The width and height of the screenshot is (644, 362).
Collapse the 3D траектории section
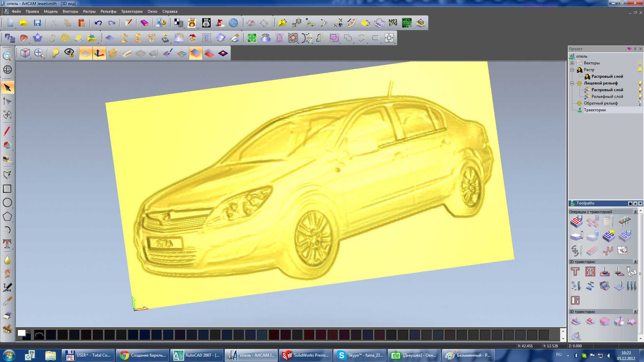pos(635,311)
